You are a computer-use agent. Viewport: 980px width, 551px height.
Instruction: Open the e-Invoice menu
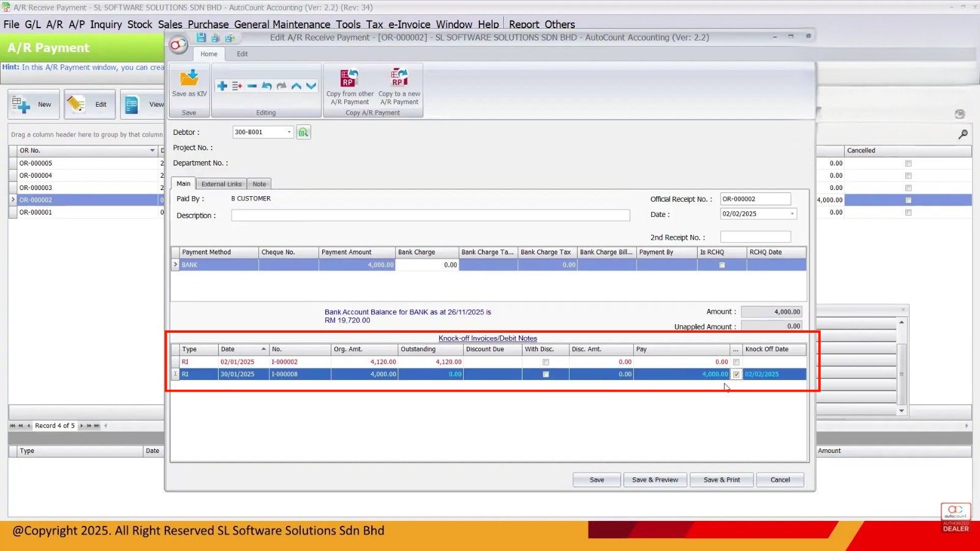409,25
